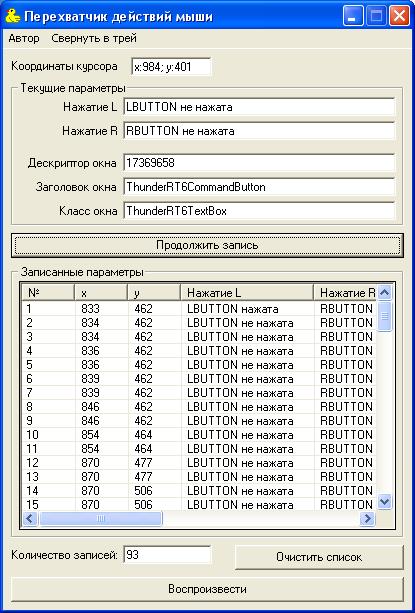Open the Автор menu
The image size is (415, 613).
(x=24, y=38)
